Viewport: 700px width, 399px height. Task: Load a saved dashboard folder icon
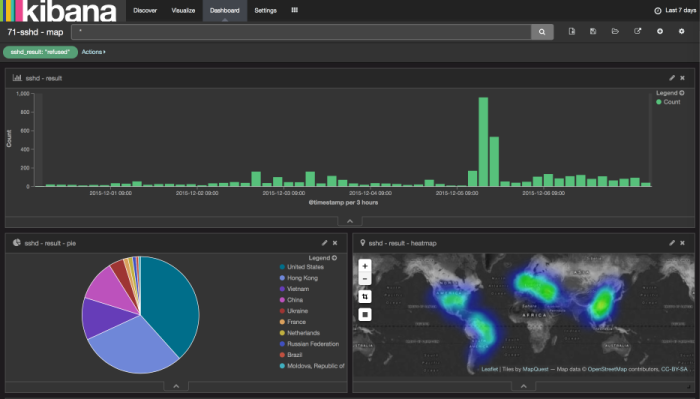615,31
